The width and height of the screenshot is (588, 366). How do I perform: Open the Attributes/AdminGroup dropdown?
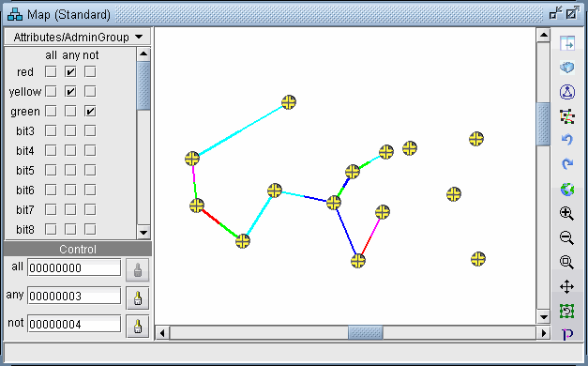(x=78, y=38)
